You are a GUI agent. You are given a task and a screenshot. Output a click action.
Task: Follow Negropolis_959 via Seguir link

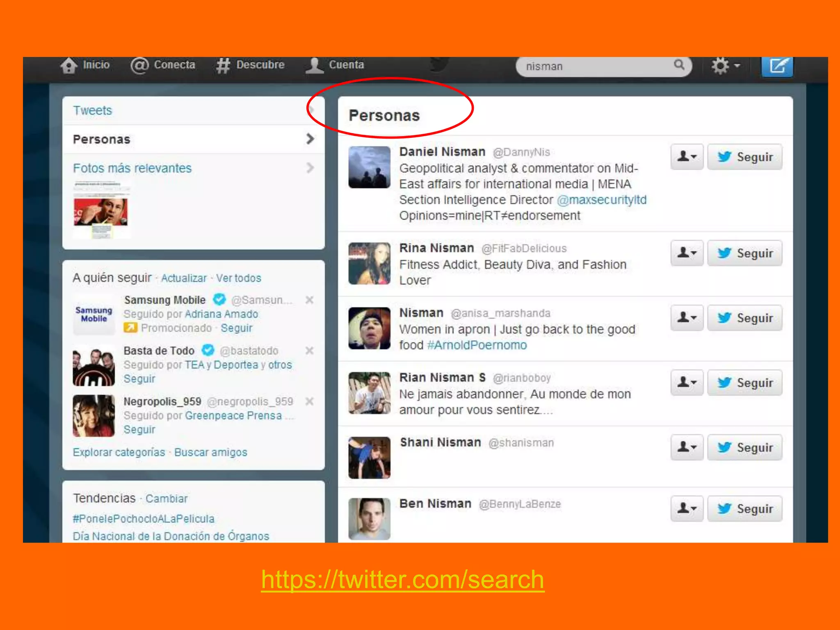139,430
